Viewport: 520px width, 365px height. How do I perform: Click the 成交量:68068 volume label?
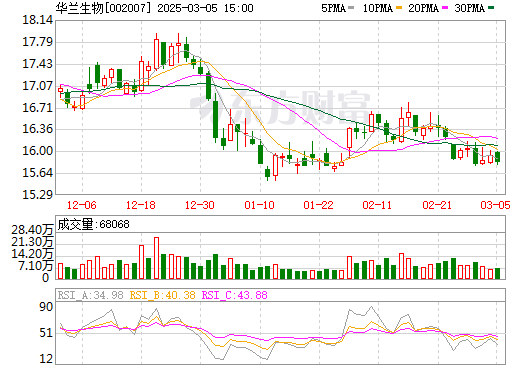[x=93, y=224]
